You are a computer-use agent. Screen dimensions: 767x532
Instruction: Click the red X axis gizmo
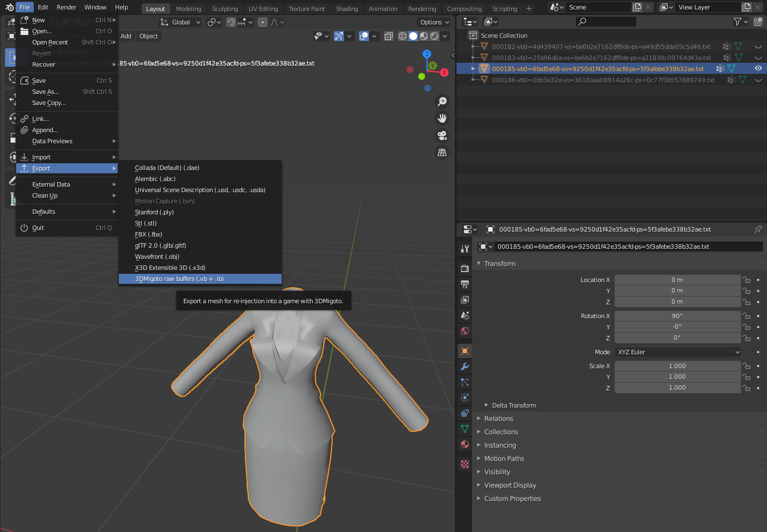point(444,73)
